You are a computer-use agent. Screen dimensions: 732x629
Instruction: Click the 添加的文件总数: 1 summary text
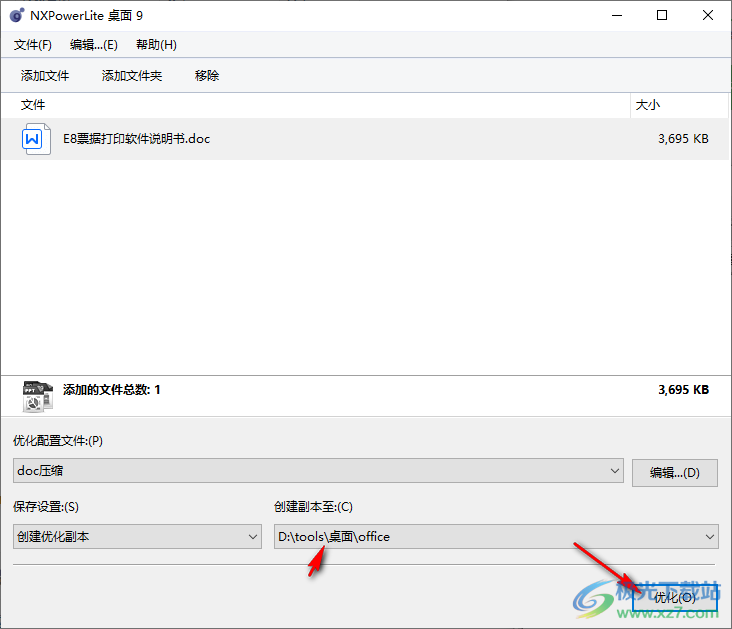[112, 390]
